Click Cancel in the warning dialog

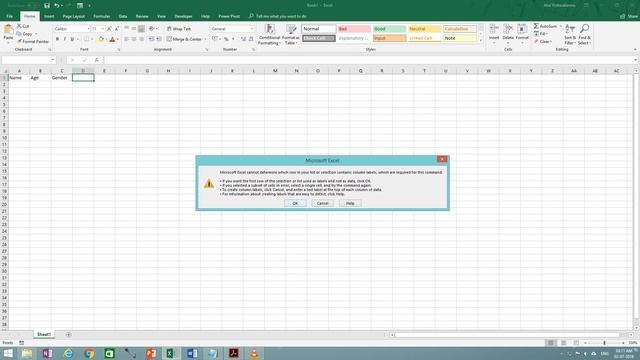tap(322, 203)
